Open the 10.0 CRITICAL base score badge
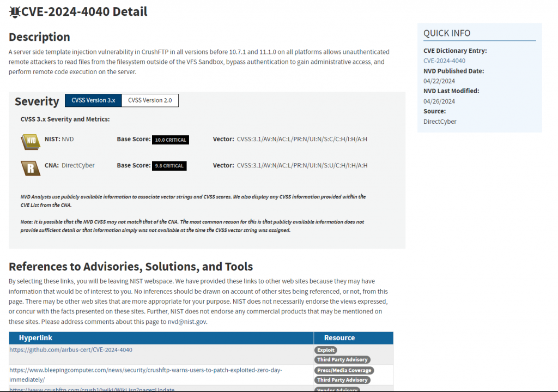 171,140
